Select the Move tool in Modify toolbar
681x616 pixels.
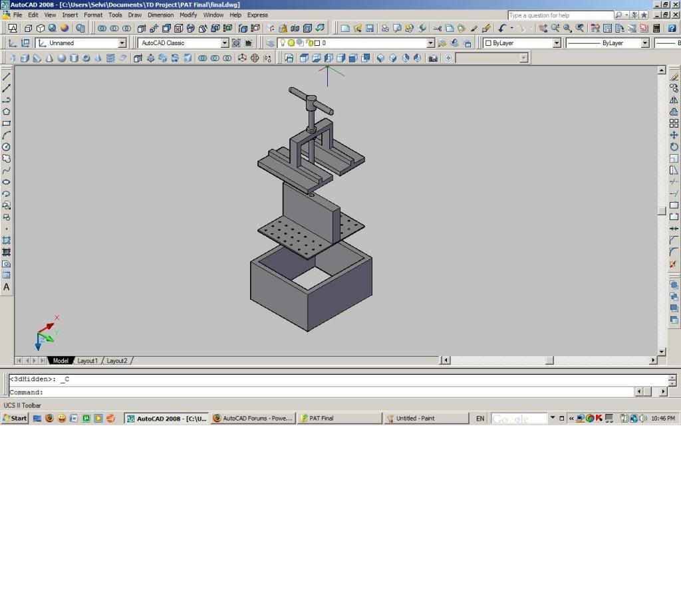click(x=674, y=135)
